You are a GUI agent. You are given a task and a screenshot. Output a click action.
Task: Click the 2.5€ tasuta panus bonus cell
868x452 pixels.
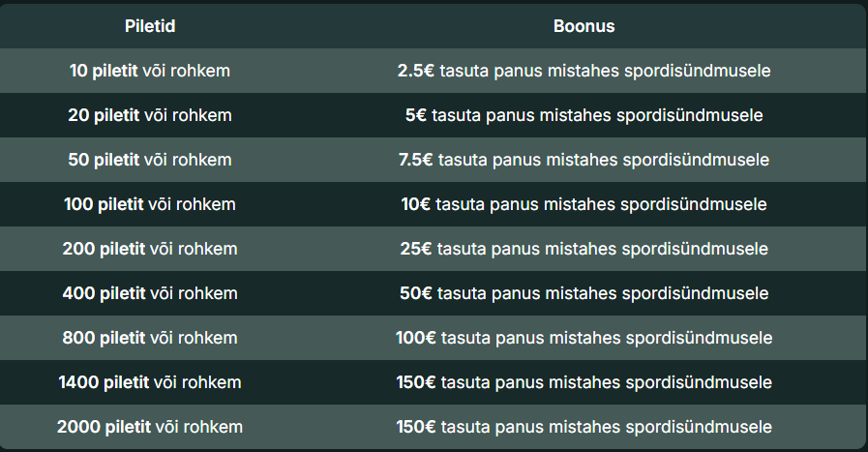584,71
